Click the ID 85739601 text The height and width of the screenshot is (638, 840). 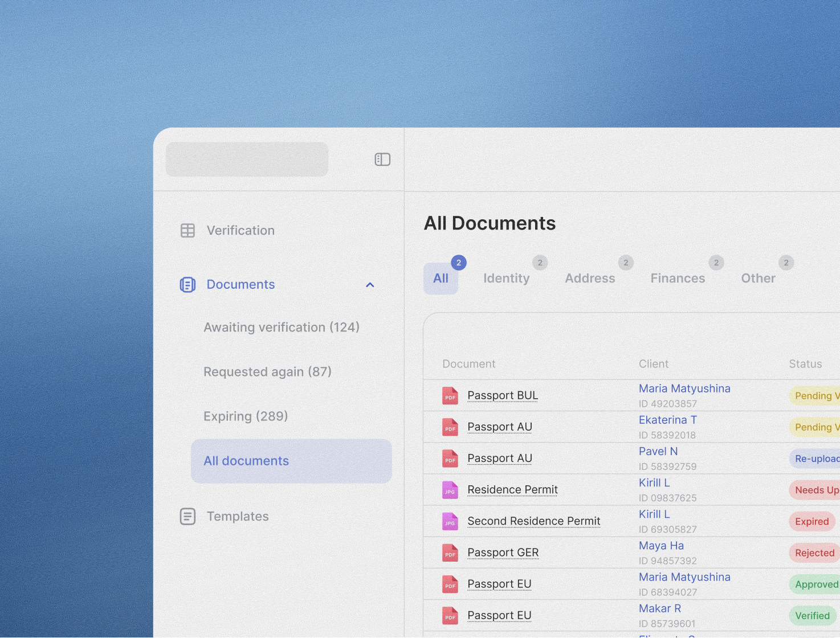(x=667, y=624)
